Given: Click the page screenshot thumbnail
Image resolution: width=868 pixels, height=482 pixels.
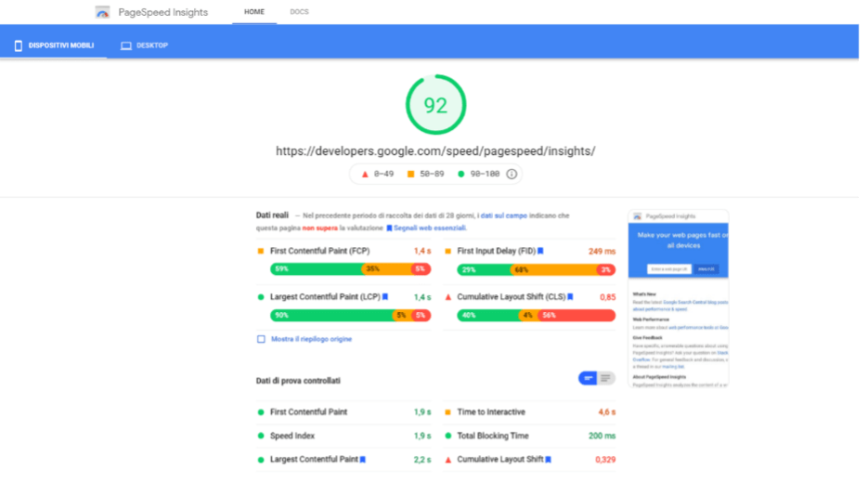Looking at the screenshot, I should (678, 299).
